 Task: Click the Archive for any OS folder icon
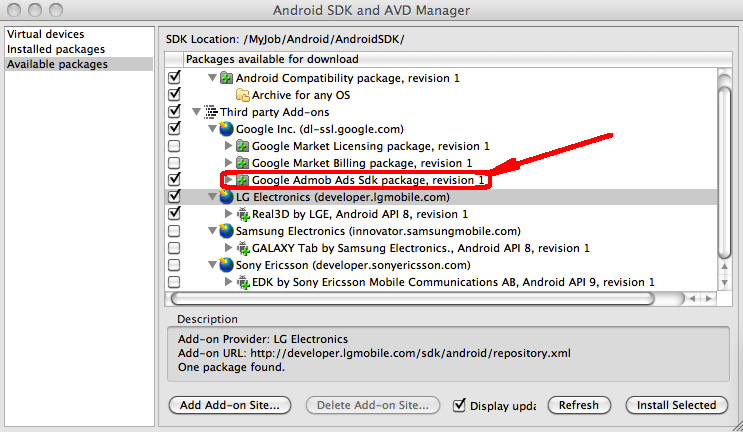coord(242,95)
